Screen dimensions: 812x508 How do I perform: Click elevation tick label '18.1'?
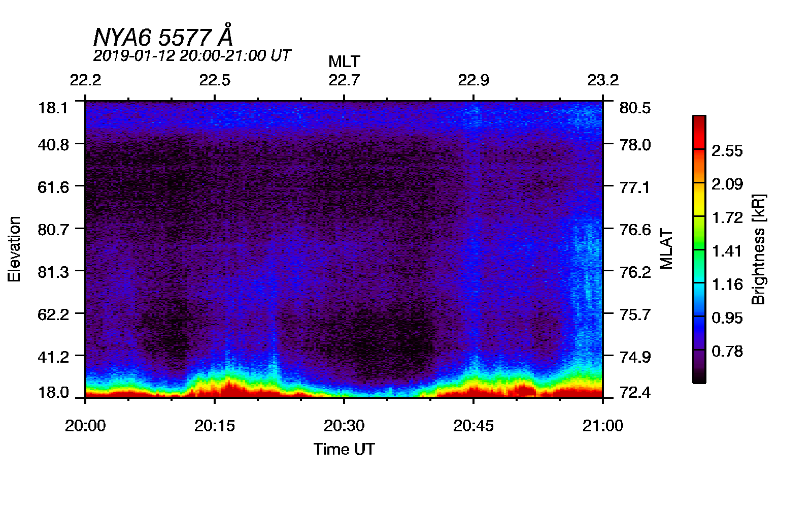(x=53, y=108)
